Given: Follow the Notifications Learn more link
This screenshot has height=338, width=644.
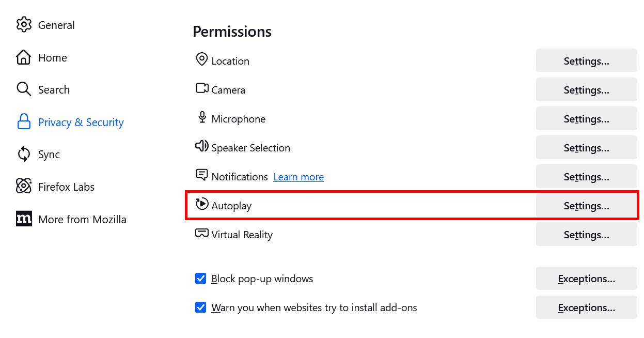Looking at the screenshot, I should [299, 177].
